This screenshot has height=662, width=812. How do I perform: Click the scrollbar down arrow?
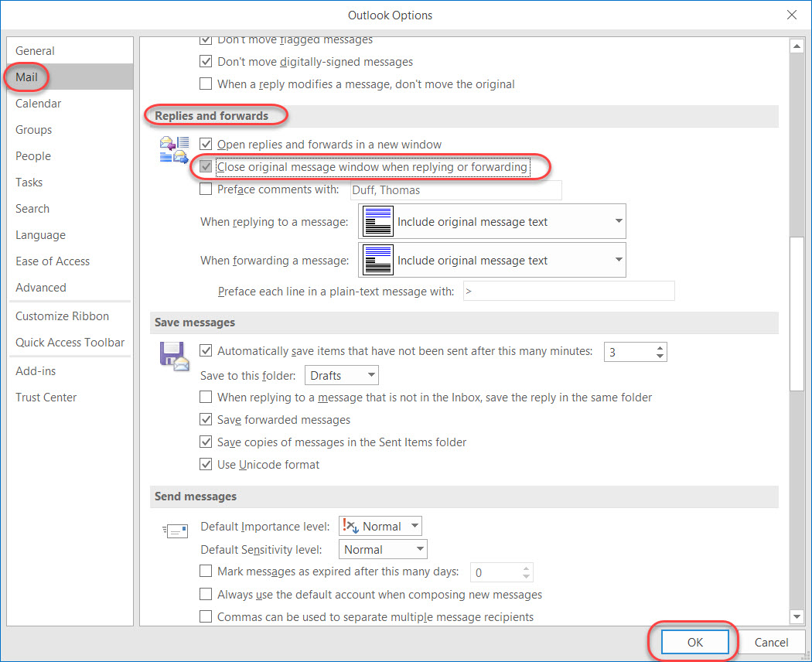tap(797, 616)
